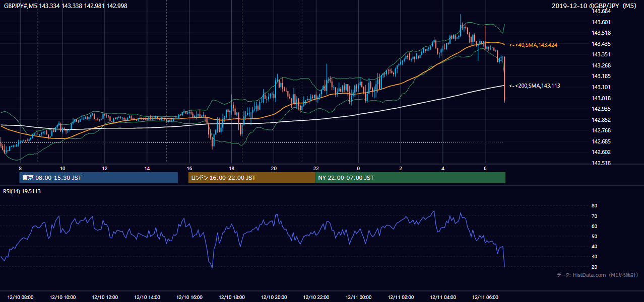
Task: Click price axis value 143.101
Action: 601,87
